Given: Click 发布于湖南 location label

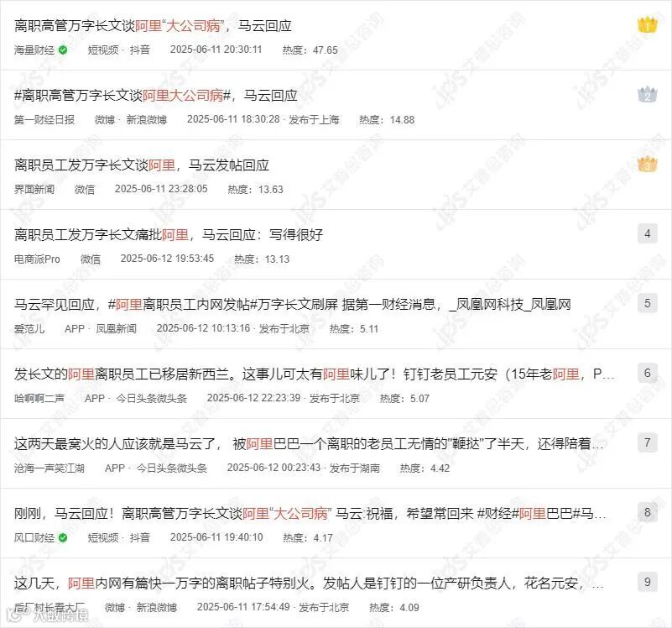Looking at the screenshot, I should pos(354,468).
